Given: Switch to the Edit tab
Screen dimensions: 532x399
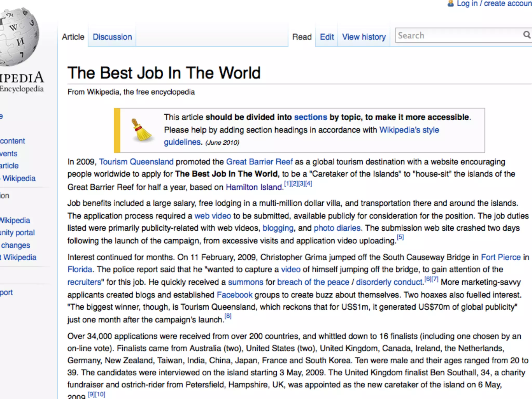Looking at the screenshot, I should pos(327,37).
